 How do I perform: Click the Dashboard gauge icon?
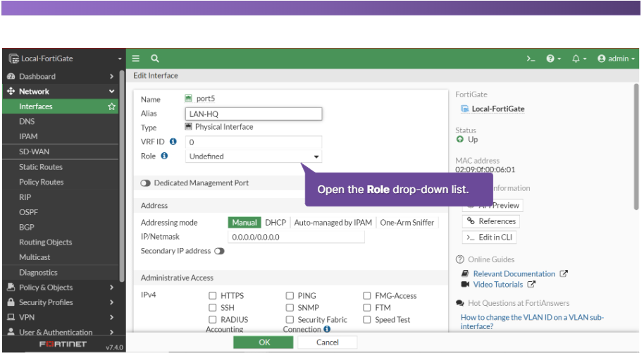11,76
